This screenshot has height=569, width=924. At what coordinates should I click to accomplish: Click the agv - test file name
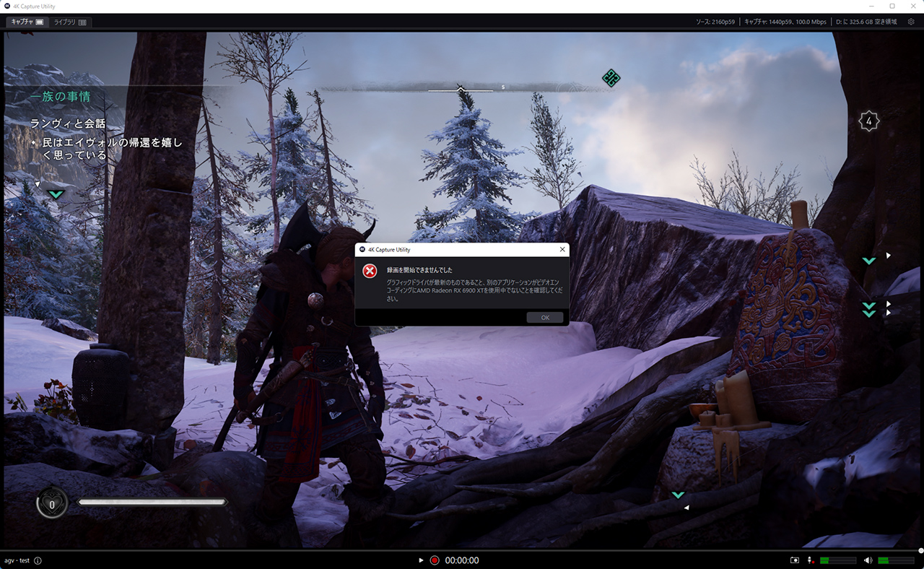(17, 560)
